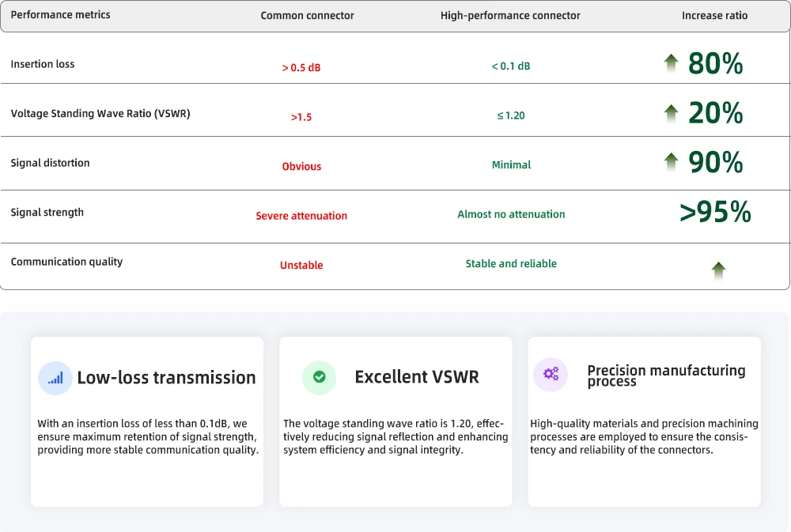Click the Excellent VSWR card title
This screenshot has height=532, width=791.
pyautogui.click(x=417, y=377)
